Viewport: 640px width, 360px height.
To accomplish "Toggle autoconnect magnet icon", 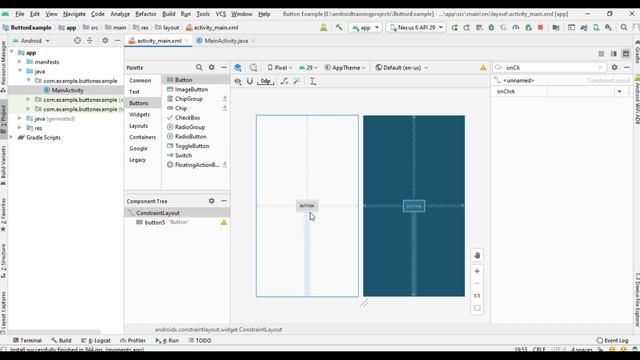I will (x=250, y=81).
